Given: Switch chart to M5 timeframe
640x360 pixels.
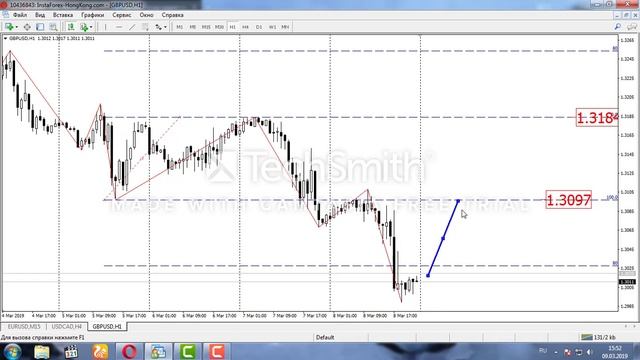Looking at the screenshot, I should click(193, 27).
